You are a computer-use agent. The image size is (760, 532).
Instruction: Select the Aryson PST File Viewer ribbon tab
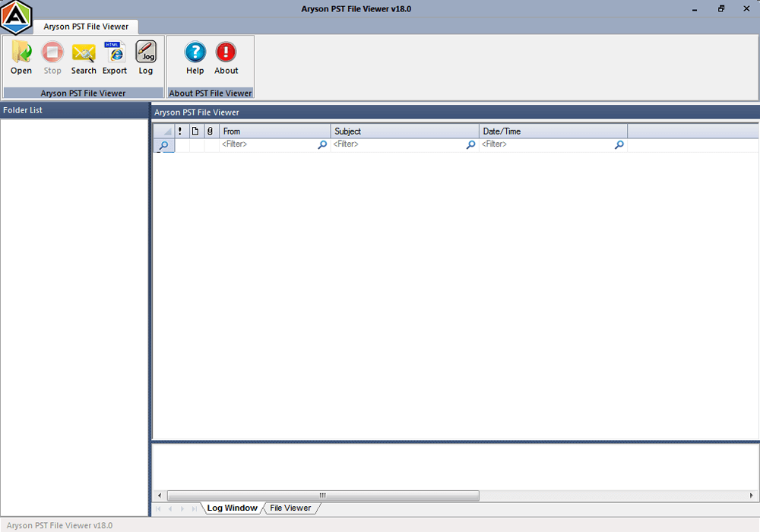(86, 27)
